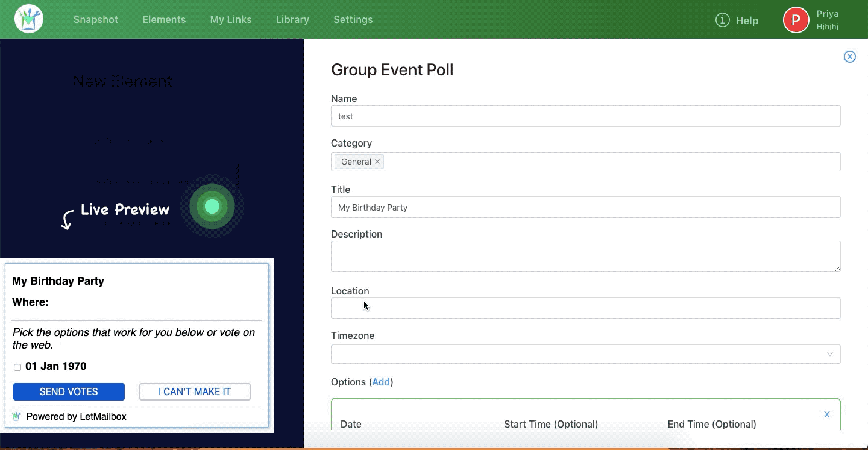
Task: Add a new poll option
Action: coord(381,382)
